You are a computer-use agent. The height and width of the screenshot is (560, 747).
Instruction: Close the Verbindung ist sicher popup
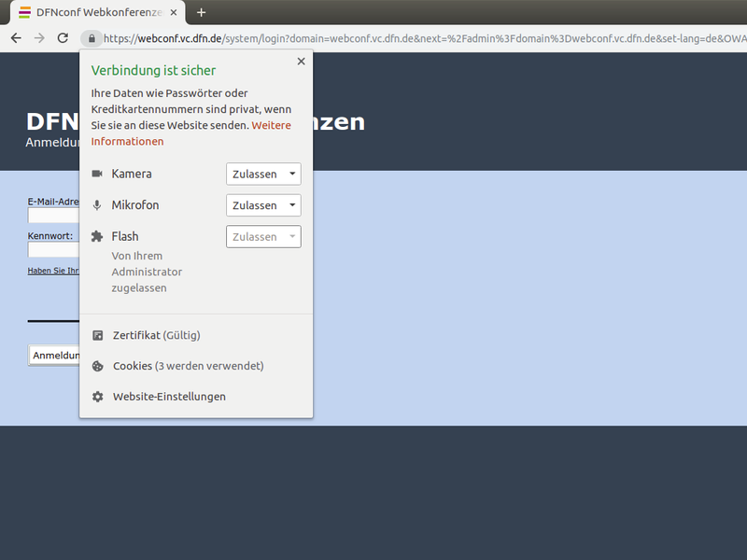[x=301, y=61]
